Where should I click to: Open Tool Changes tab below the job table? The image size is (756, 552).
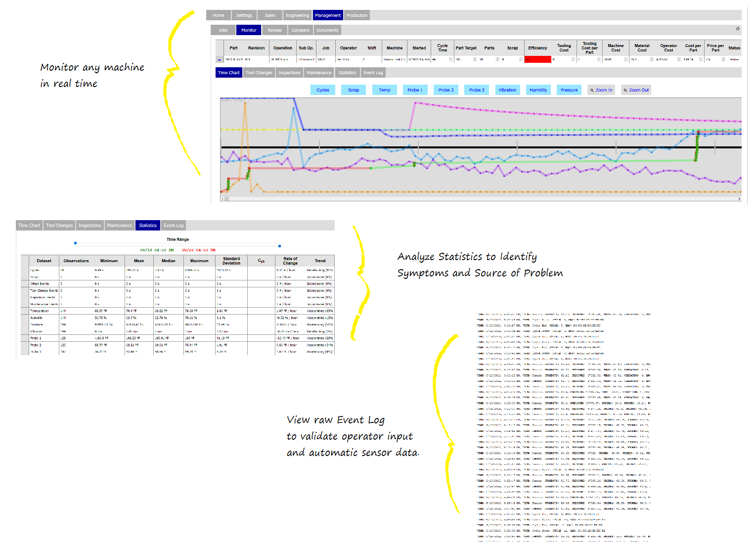pos(259,73)
